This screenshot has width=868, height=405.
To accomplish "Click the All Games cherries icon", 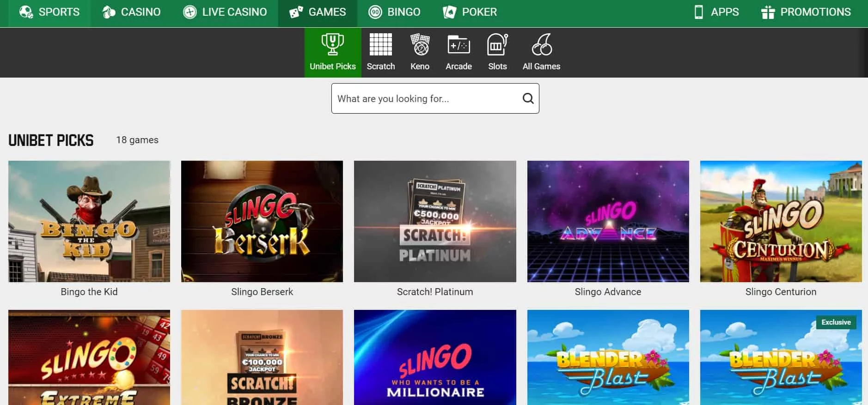I will click(541, 44).
